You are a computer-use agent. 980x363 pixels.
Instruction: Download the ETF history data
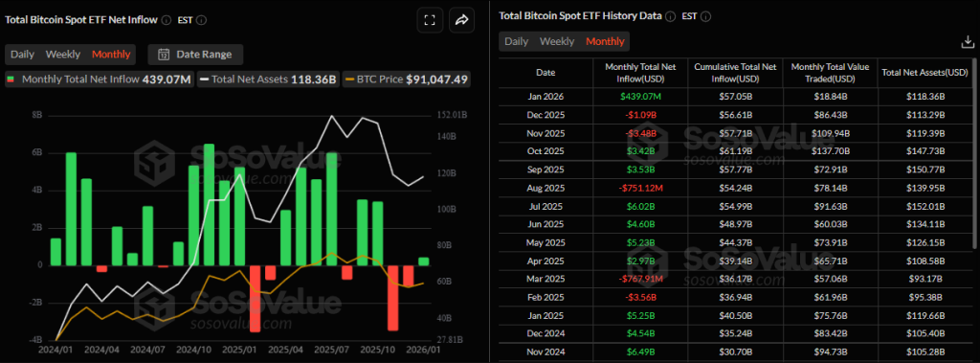(967, 42)
